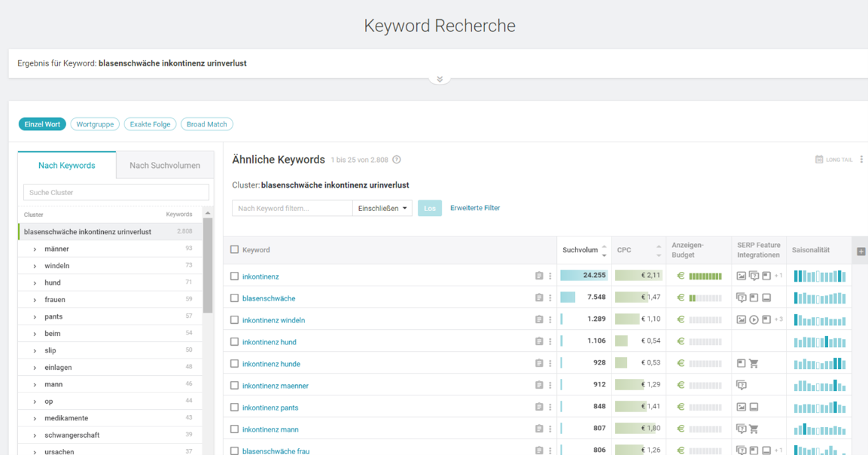This screenshot has height=455, width=868.
Task: Tick the checkbox for inkontinenz pants
Action: 234,407
